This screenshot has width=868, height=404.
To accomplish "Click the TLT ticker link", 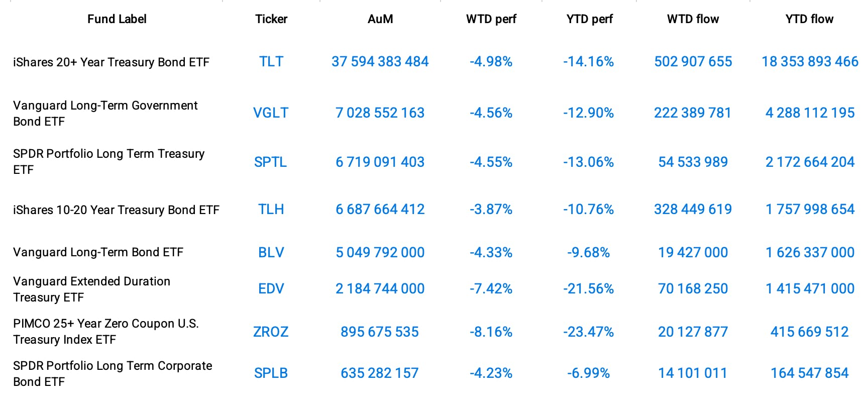I will [271, 62].
